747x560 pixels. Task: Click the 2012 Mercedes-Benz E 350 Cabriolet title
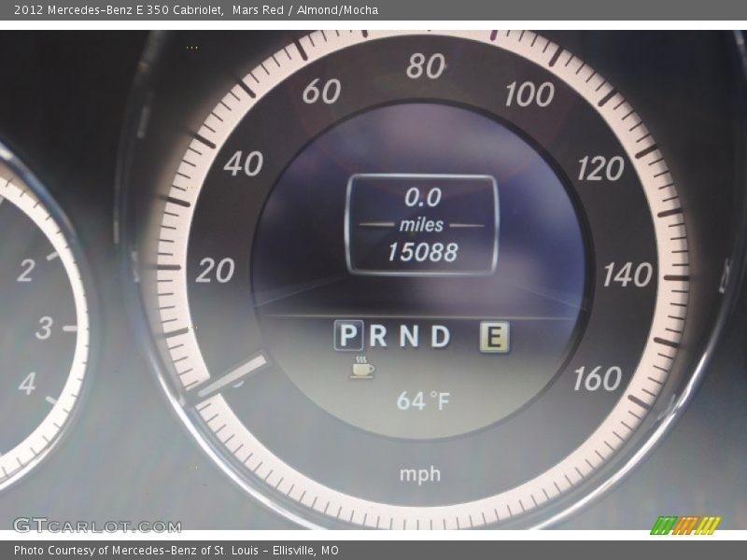tap(119, 9)
